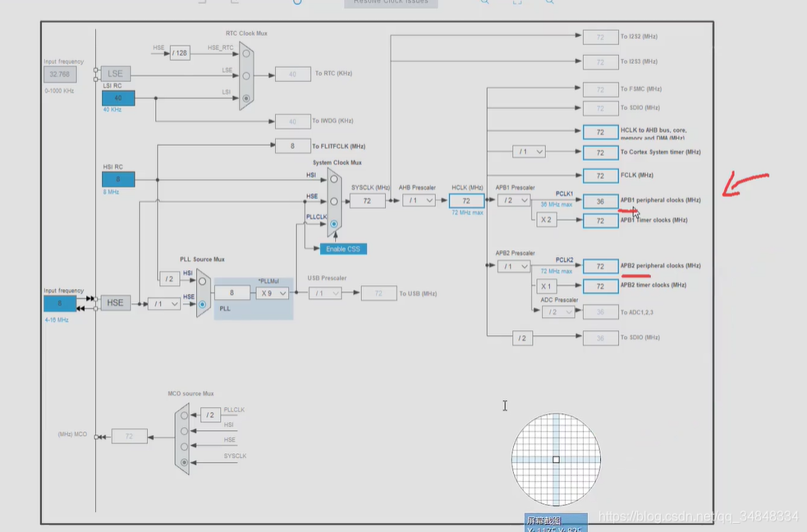Image resolution: width=807 pixels, height=532 pixels.
Task: Select PLLCLK in the MCO source Mux
Action: [184, 415]
